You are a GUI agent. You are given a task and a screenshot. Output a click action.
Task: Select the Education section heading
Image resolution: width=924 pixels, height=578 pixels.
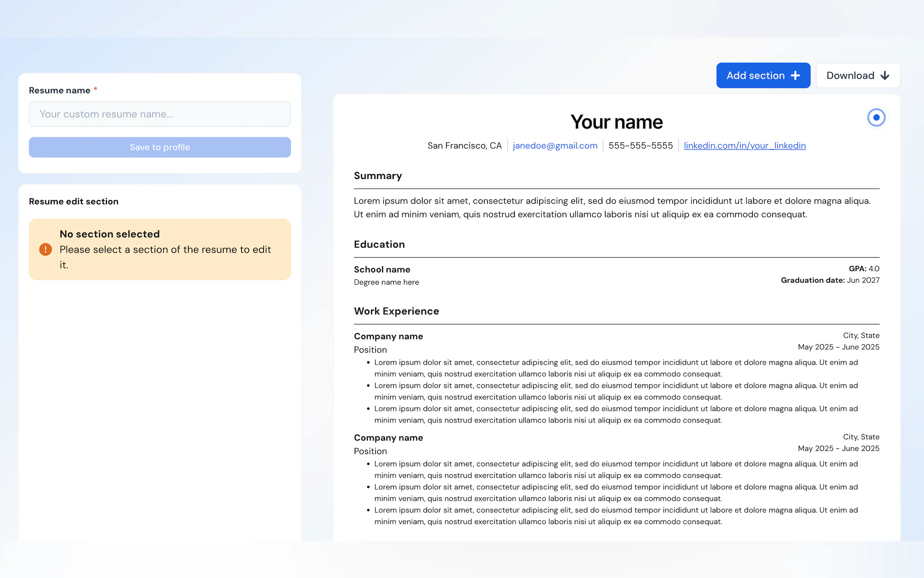pos(379,244)
